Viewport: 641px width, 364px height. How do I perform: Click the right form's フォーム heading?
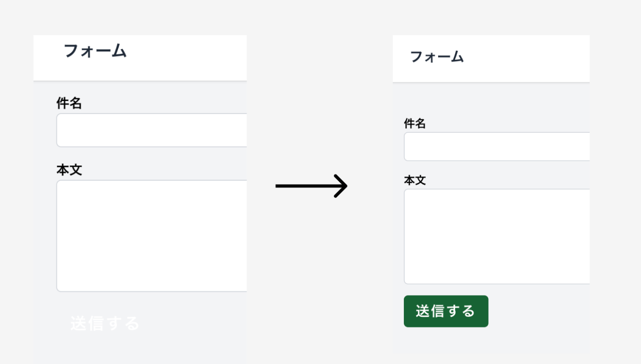[x=437, y=57]
